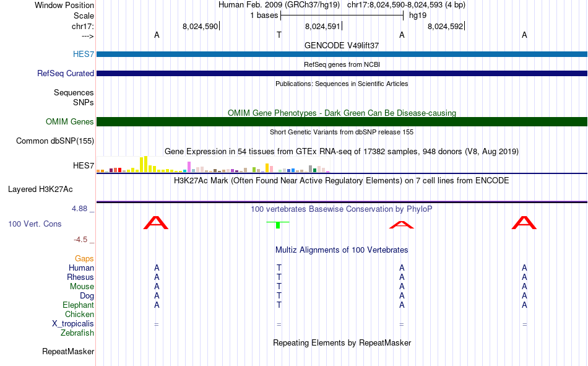Click 'Publications: Sequences in Scientific Articles' title

[342, 84]
